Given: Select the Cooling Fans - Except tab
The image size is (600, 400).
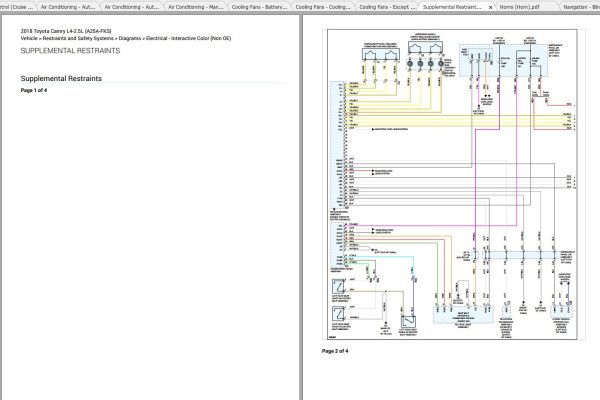Looking at the screenshot, I should point(386,6).
